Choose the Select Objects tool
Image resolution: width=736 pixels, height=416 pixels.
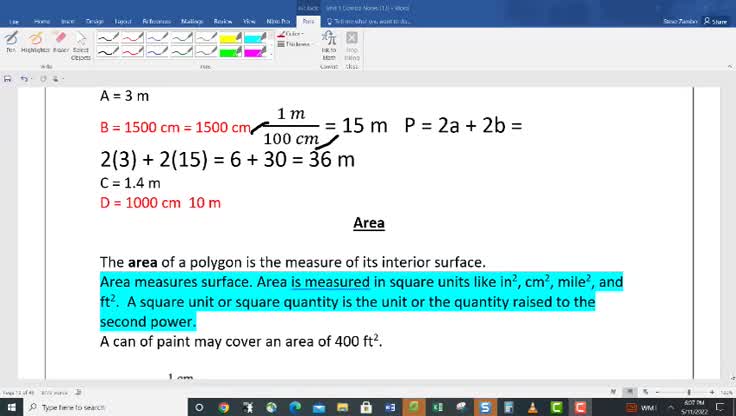point(81,46)
